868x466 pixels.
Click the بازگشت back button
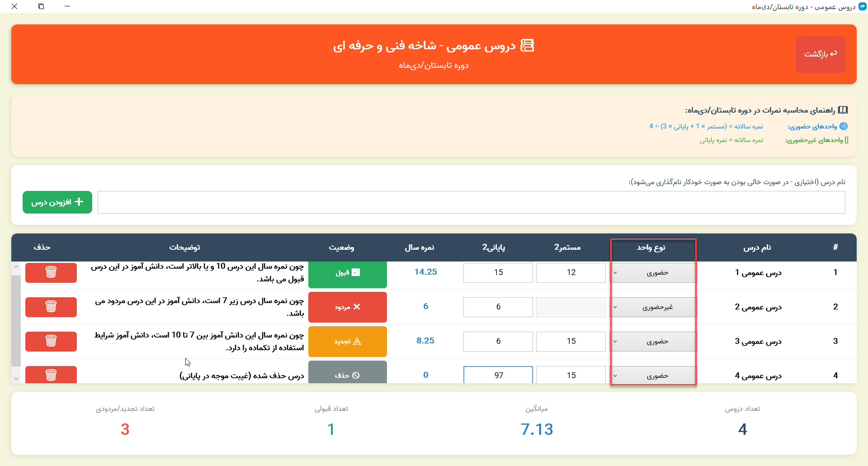click(820, 54)
